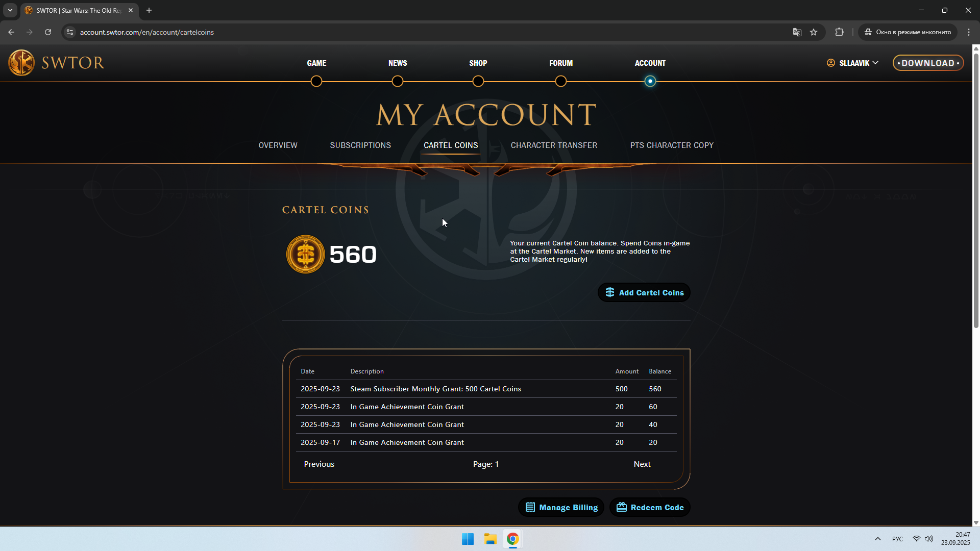The width and height of the screenshot is (980, 551).
Task: Select the CARTEL COINS tab
Action: point(451,145)
